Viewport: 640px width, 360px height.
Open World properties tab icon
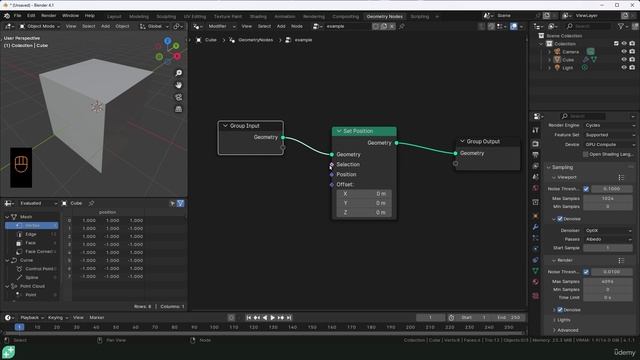(x=536, y=188)
